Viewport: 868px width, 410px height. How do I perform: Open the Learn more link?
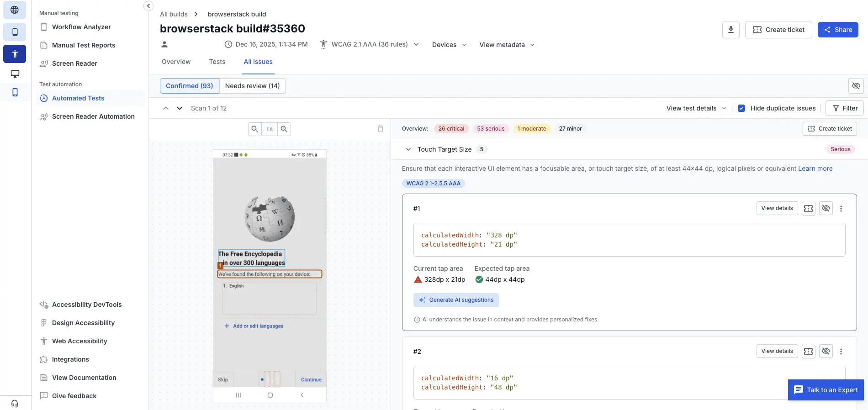pyautogui.click(x=815, y=168)
